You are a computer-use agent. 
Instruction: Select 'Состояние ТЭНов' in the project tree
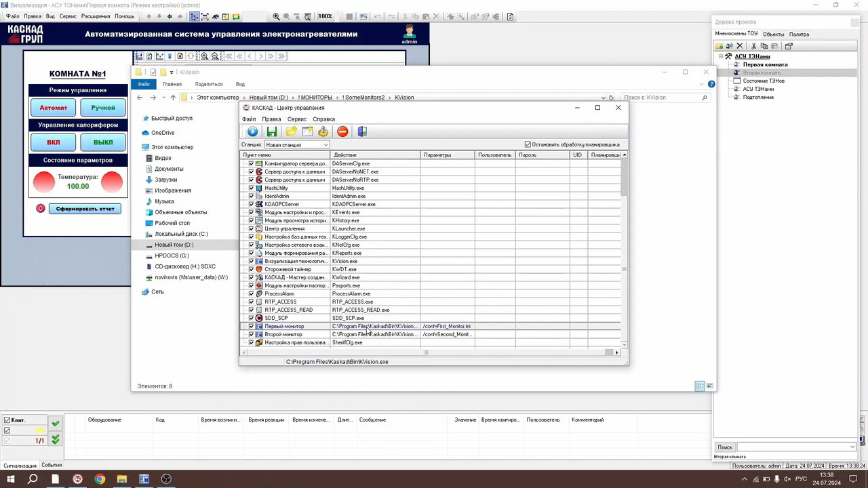tap(764, 81)
